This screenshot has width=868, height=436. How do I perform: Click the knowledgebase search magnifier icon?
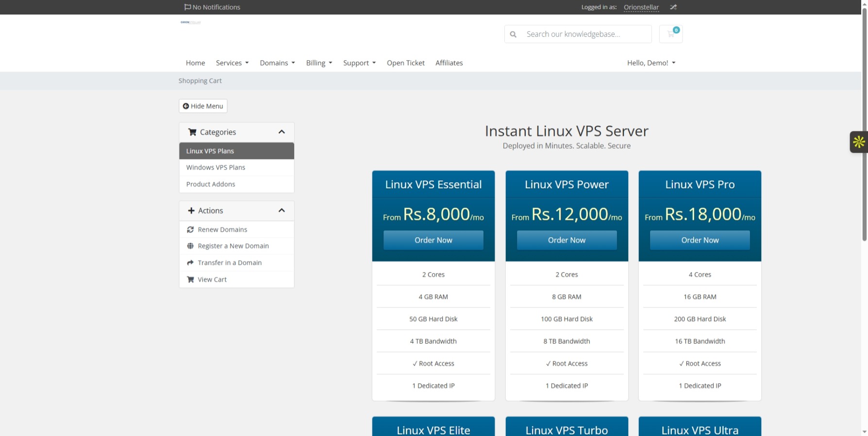(x=513, y=34)
